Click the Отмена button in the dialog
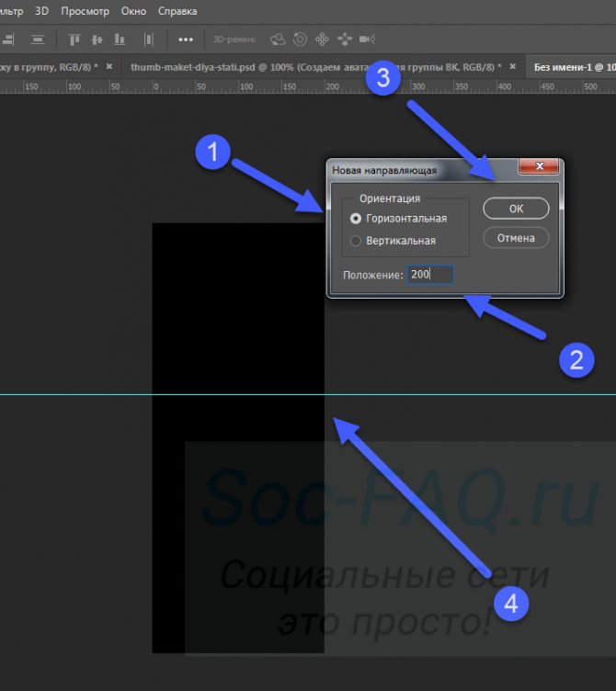The height and width of the screenshot is (691, 616). 516,238
